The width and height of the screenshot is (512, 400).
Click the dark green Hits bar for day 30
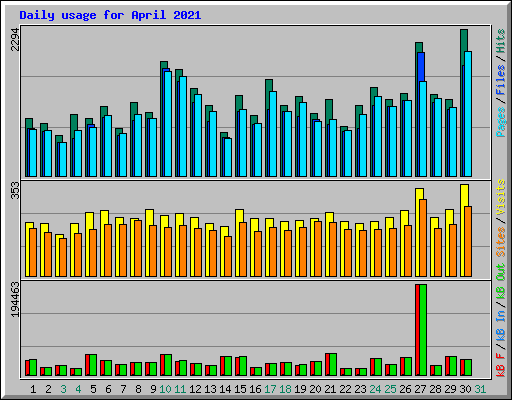[464, 40]
